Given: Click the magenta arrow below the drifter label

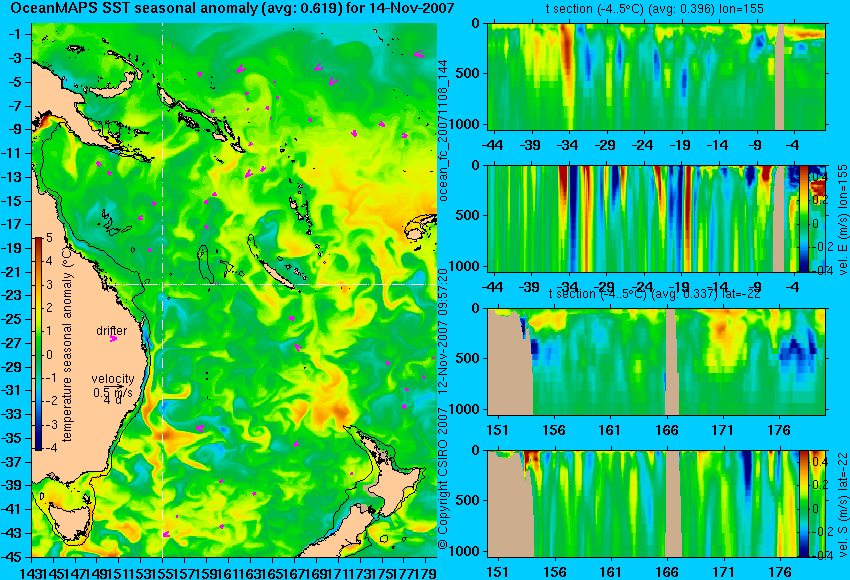Looking at the screenshot, I should click(113, 339).
